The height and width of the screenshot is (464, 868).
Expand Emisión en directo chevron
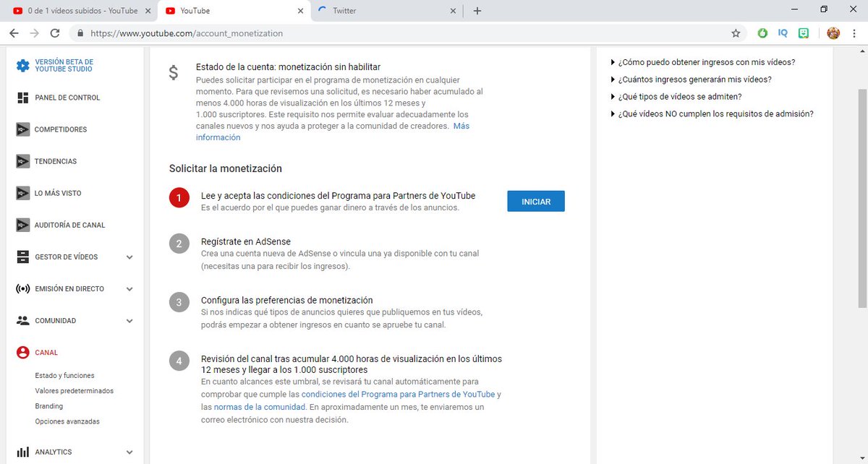click(x=129, y=288)
